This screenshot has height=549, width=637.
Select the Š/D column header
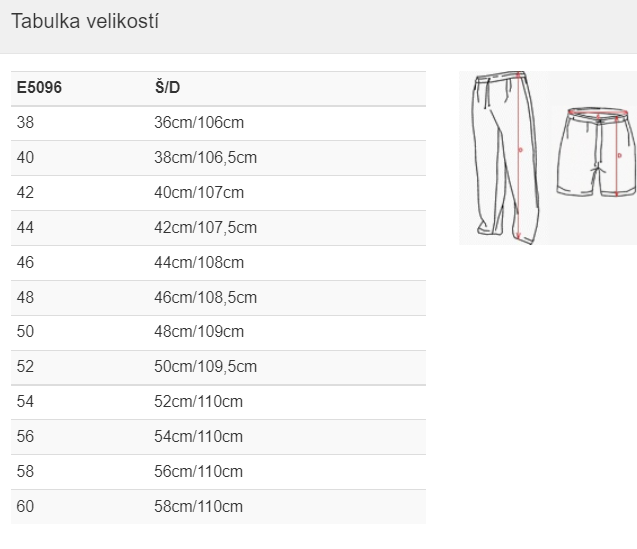point(167,87)
